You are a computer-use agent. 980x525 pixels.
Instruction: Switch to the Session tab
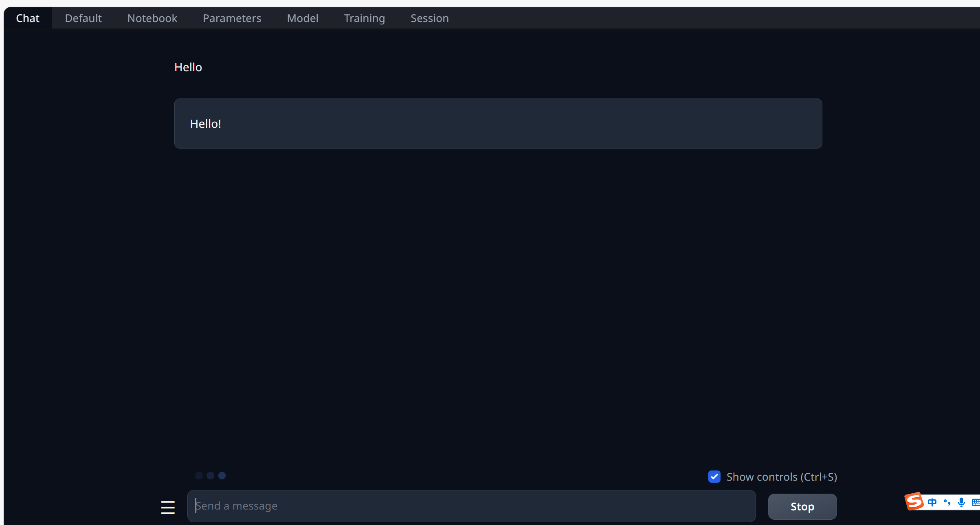coord(429,18)
